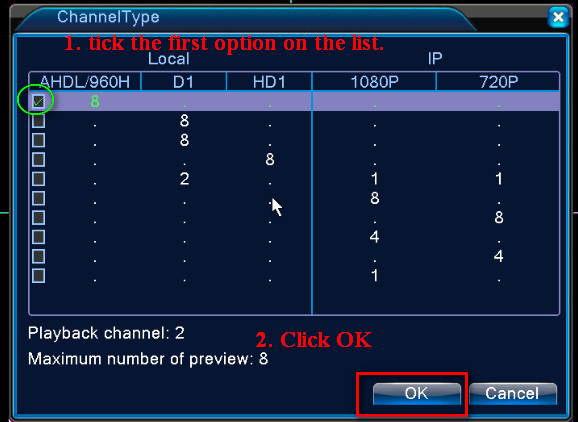Untick the checked 8-channel AHDL/960H row checkbox
578x422 pixels.
[x=38, y=101]
